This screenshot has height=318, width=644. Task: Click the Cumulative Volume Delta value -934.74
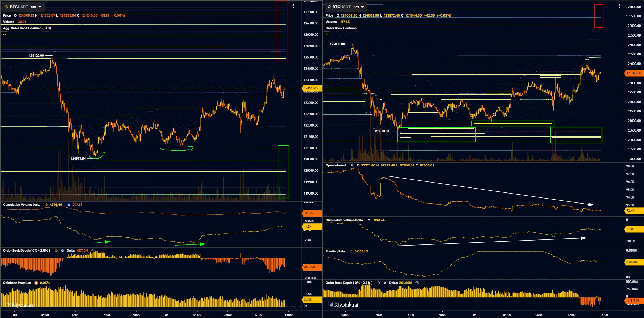tap(378, 220)
